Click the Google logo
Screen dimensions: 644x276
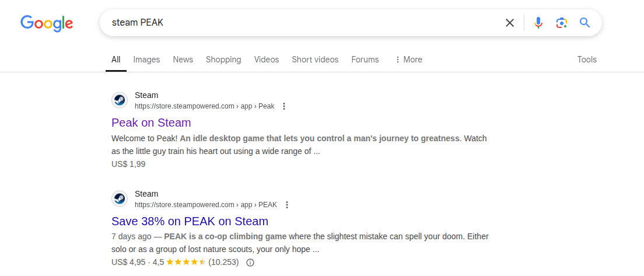click(47, 23)
